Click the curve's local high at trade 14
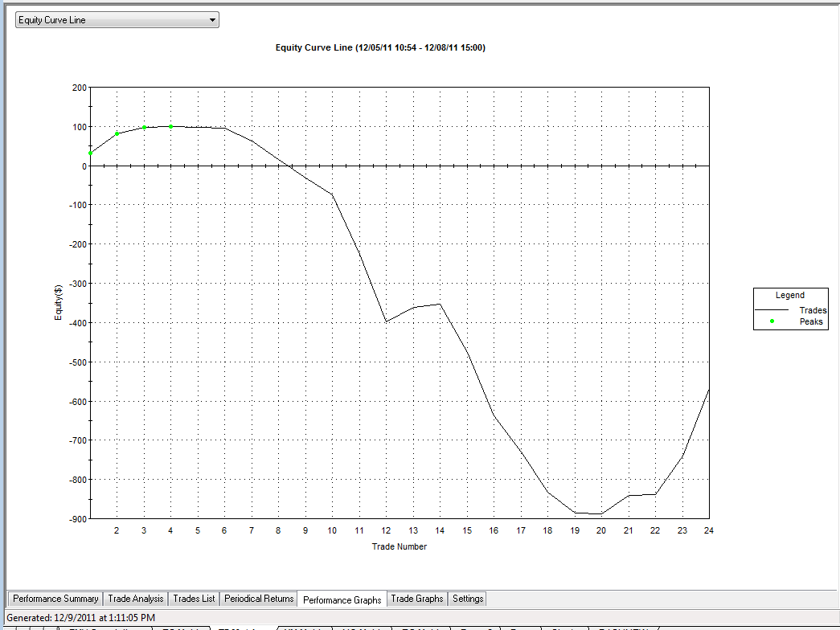 440,304
